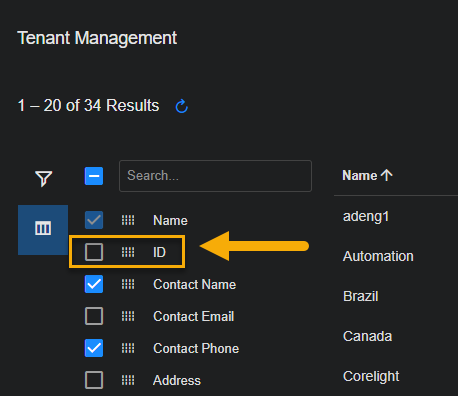The image size is (458, 396).
Task: Open the Automation tenant row
Action: pyautogui.click(x=378, y=256)
